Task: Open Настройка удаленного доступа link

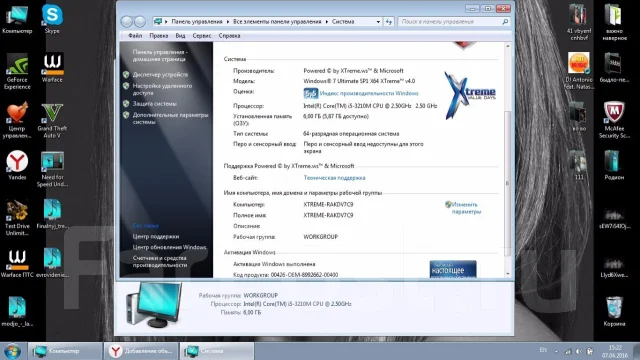Action: [x=162, y=89]
